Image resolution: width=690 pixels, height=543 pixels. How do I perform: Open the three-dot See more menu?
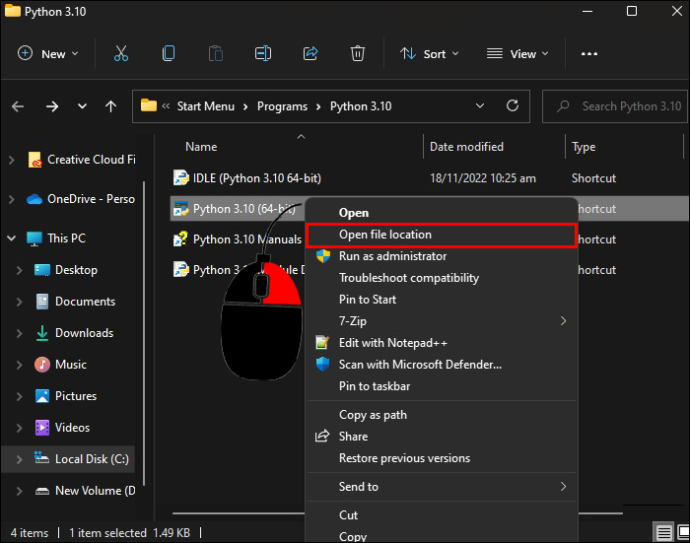(x=589, y=54)
